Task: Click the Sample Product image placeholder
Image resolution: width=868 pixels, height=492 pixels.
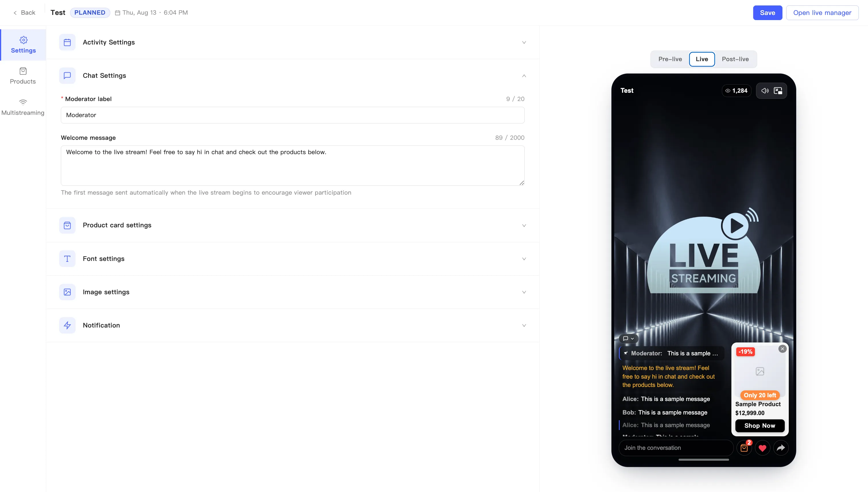Action: (760, 371)
